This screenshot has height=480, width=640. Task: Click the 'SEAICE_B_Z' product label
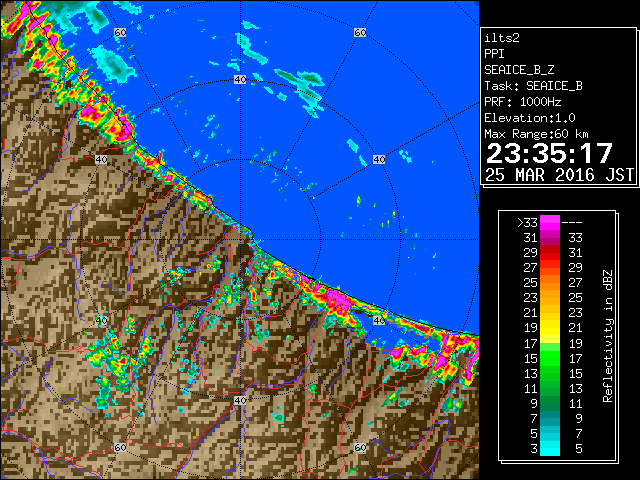coord(519,70)
